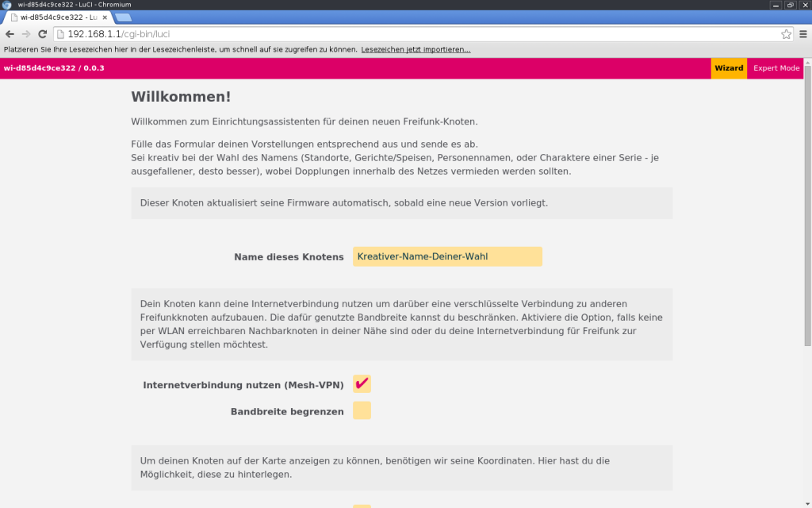Enable the Bandbreite begrenzen checkbox

[362, 410]
